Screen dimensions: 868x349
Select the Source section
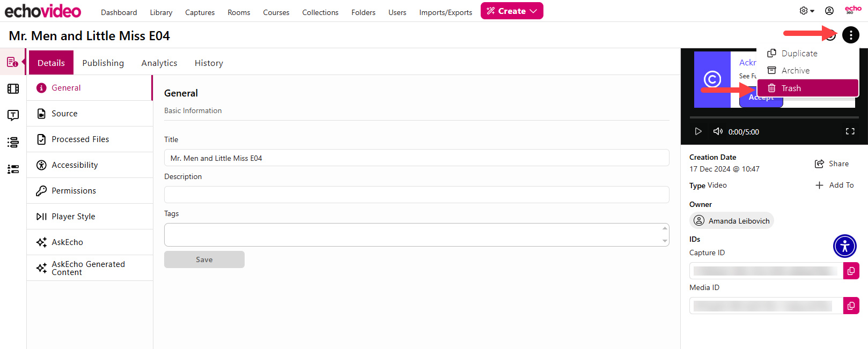90,114
